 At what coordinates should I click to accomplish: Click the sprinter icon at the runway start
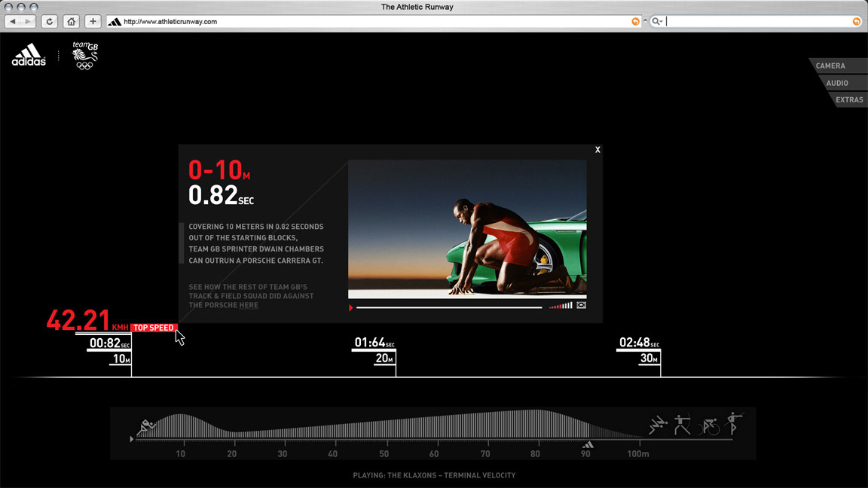pyautogui.click(x=147, y=427)
